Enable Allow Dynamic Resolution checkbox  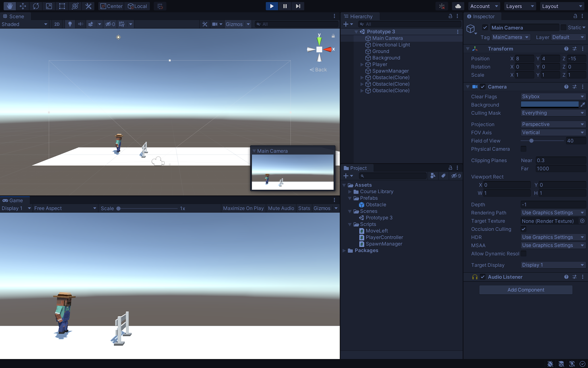(523, 254)
